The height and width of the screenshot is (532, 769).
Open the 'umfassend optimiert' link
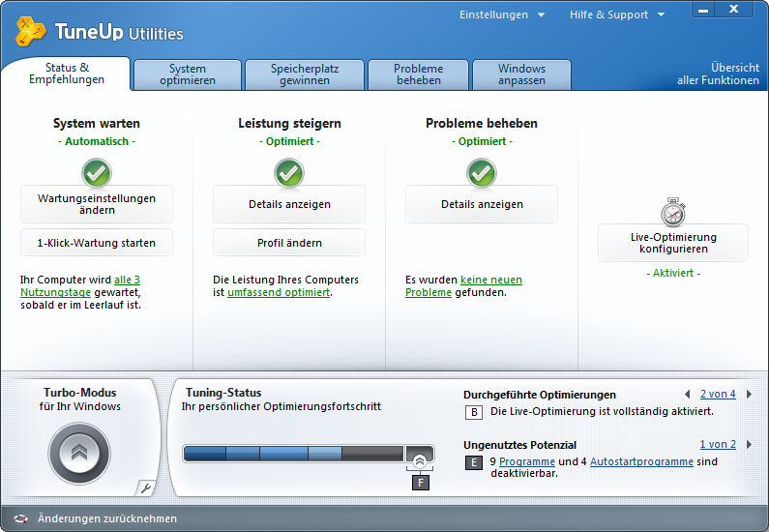tap(279, 292)
